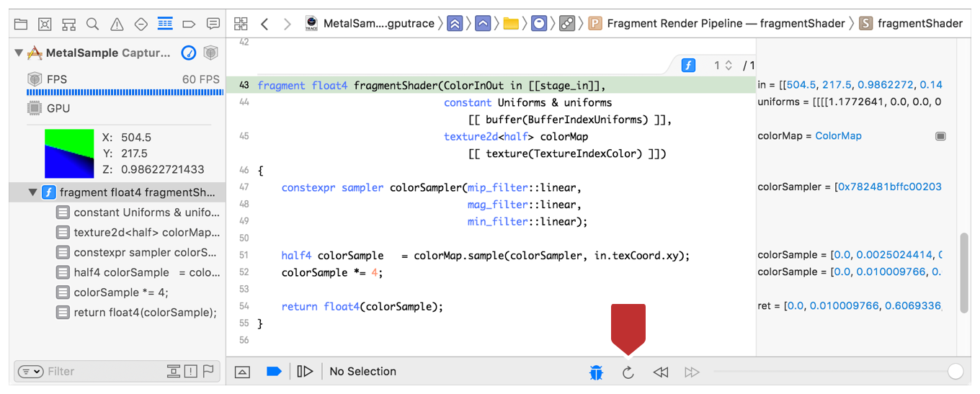Click the blue FPS progress bar

[x=123, y=92]
